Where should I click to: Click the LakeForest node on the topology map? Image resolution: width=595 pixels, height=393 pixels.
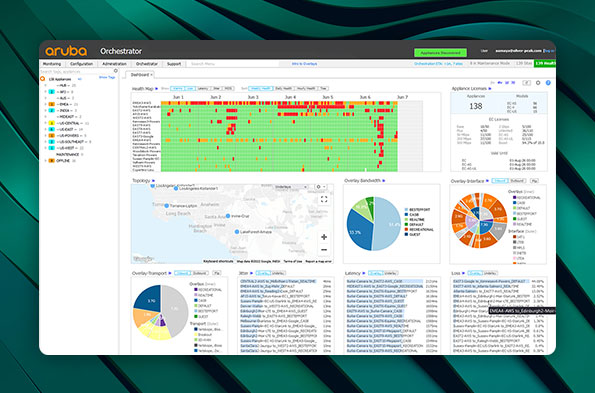point(237,231)
